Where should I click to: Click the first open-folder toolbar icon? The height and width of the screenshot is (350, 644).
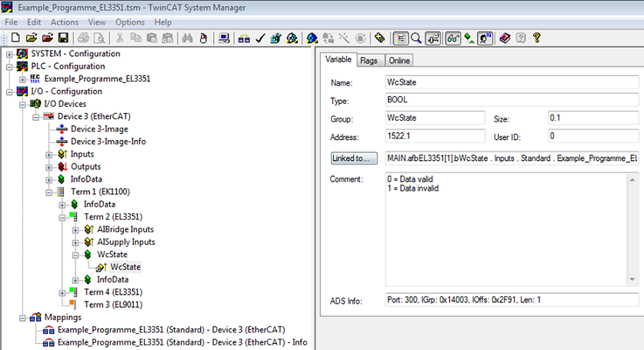32,38
